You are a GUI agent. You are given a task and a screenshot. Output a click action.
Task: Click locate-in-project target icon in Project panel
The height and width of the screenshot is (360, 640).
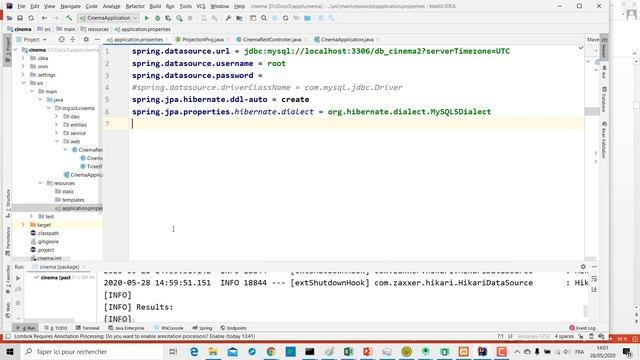coord(62,40)
